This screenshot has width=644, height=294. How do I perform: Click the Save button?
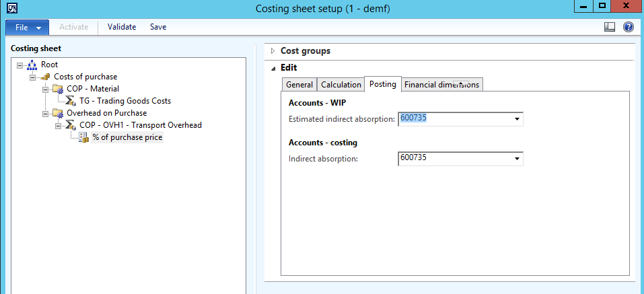click(x=158, y=28)
